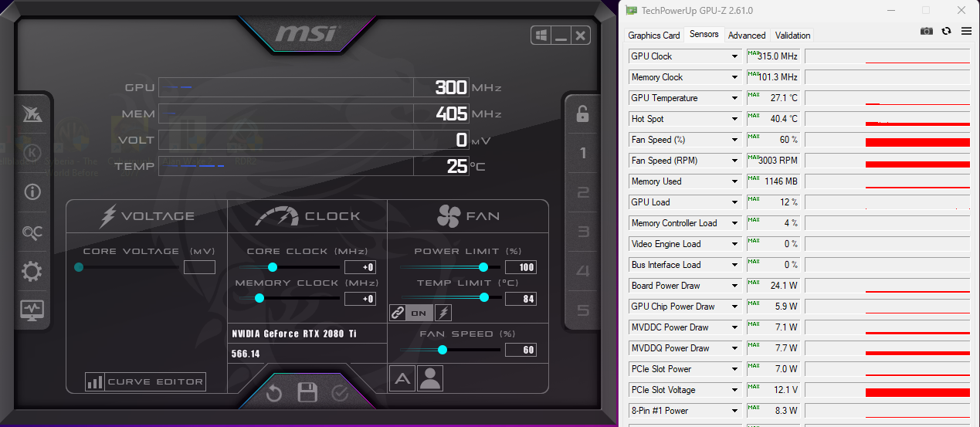
Task: Open Afterburner settings gear icon
Action: (x=32, y=272)
